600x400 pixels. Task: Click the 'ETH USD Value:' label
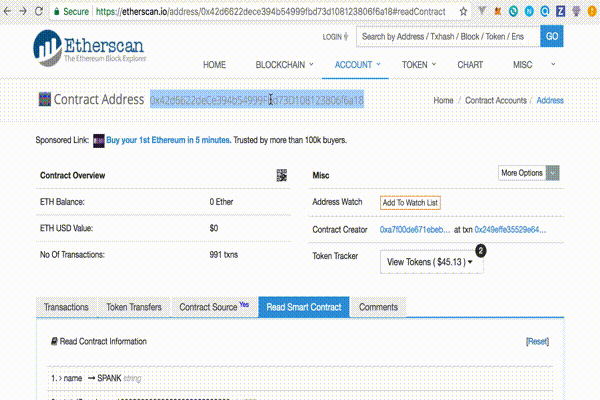pyautogui.click(x=66, y=229)
